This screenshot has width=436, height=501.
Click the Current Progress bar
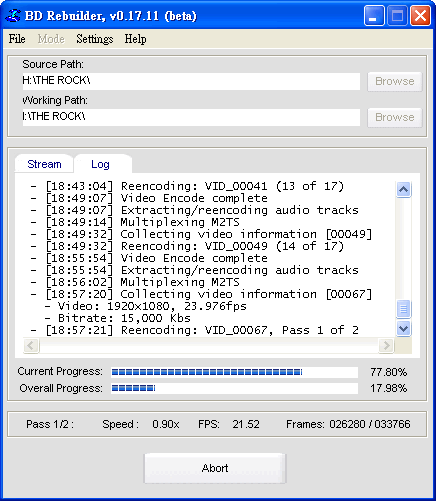point(234,372)
